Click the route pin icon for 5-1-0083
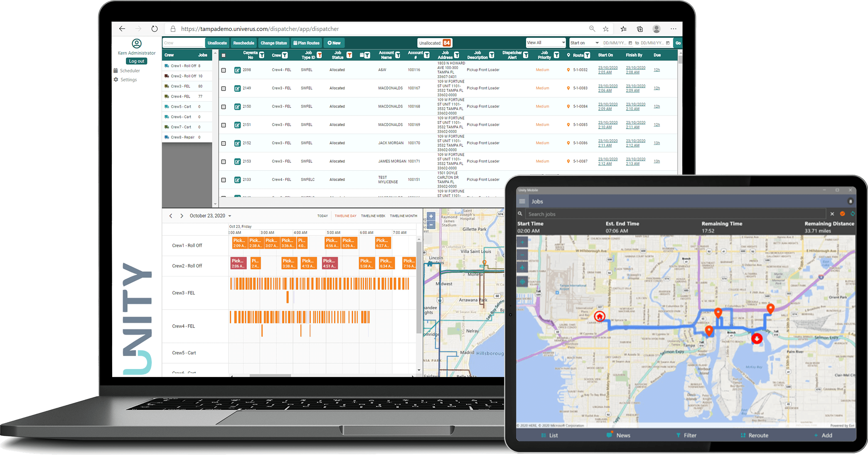Image resolution: width=868 pixels, height=455 pixels. (x=568, y=88)
